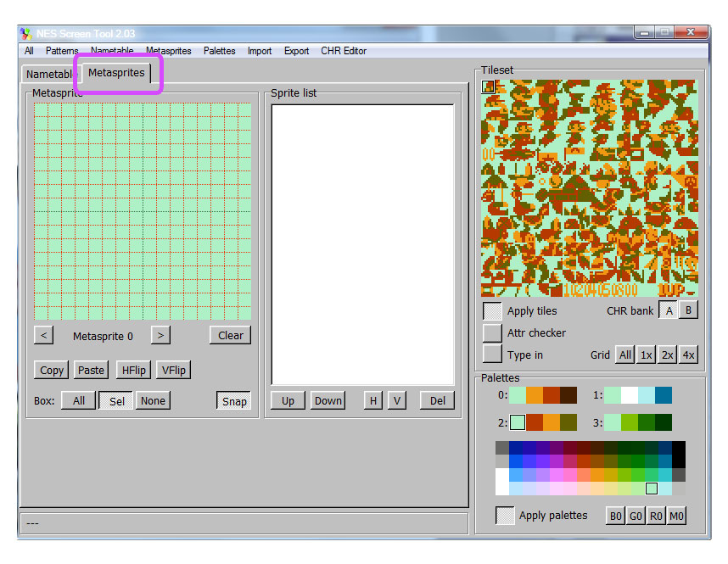Select the darkest green color in palette 3

(x=664, y=422)
